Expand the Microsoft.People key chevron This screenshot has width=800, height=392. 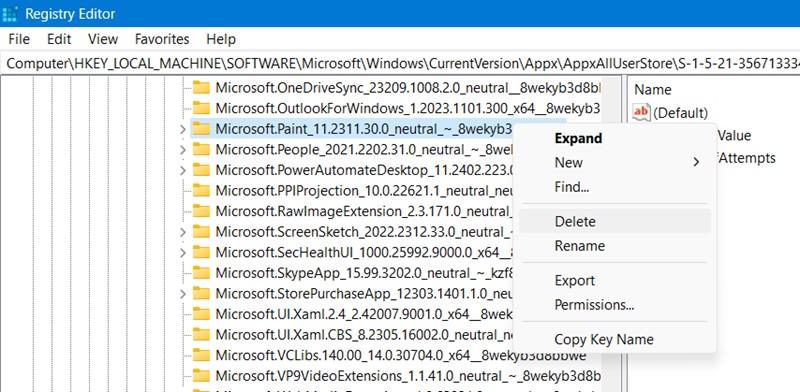click(183, 150)
